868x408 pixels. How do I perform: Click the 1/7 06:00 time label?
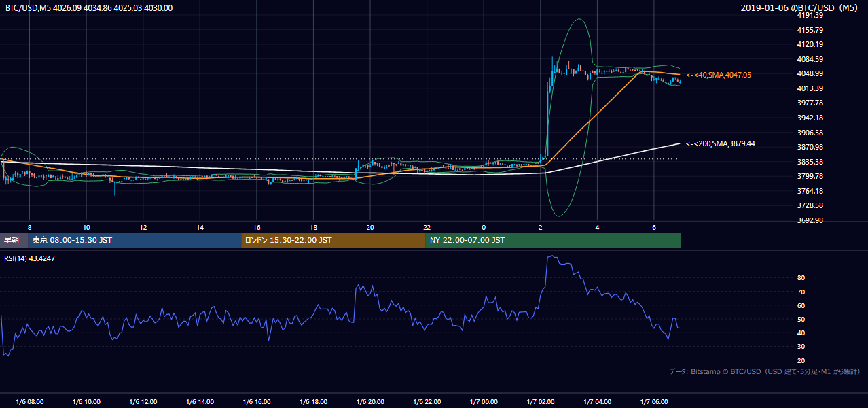(654, 402)
